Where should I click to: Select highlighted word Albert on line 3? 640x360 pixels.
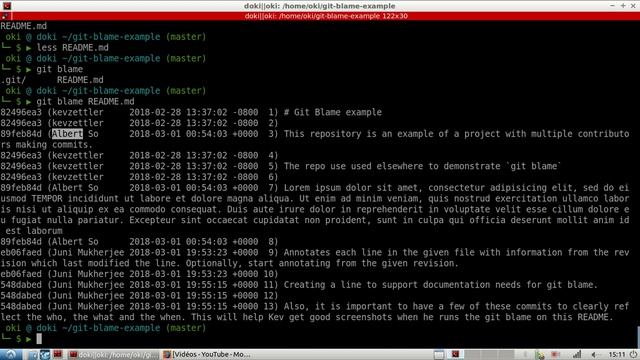[67, 134]
